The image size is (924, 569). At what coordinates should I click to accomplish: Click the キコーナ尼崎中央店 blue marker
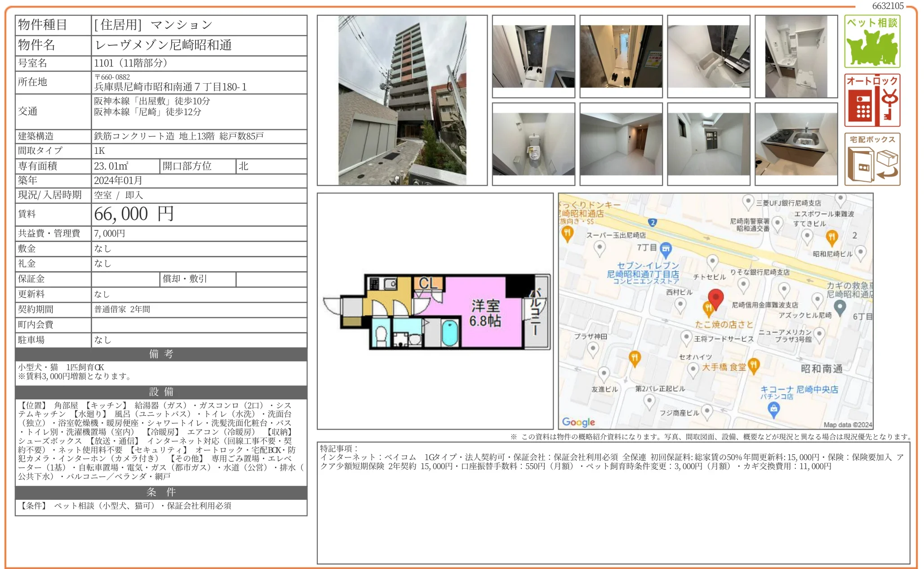pos(773,408)
